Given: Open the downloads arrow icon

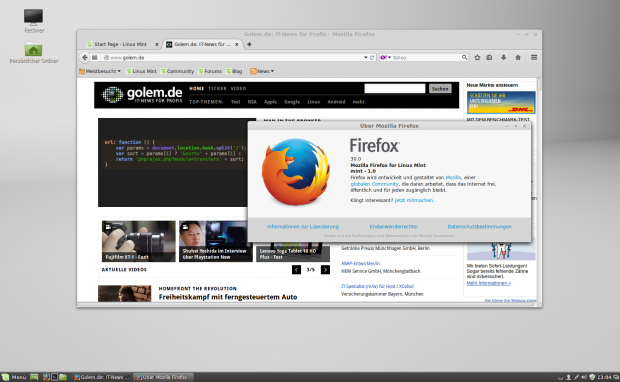Looking at the screenshot, I should 503,57.
